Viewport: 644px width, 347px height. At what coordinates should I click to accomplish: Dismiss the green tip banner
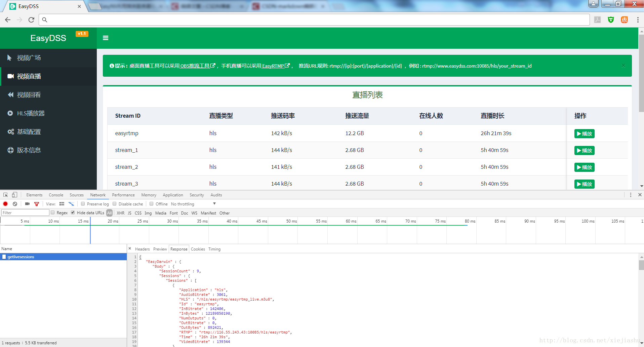coord(623,66)
